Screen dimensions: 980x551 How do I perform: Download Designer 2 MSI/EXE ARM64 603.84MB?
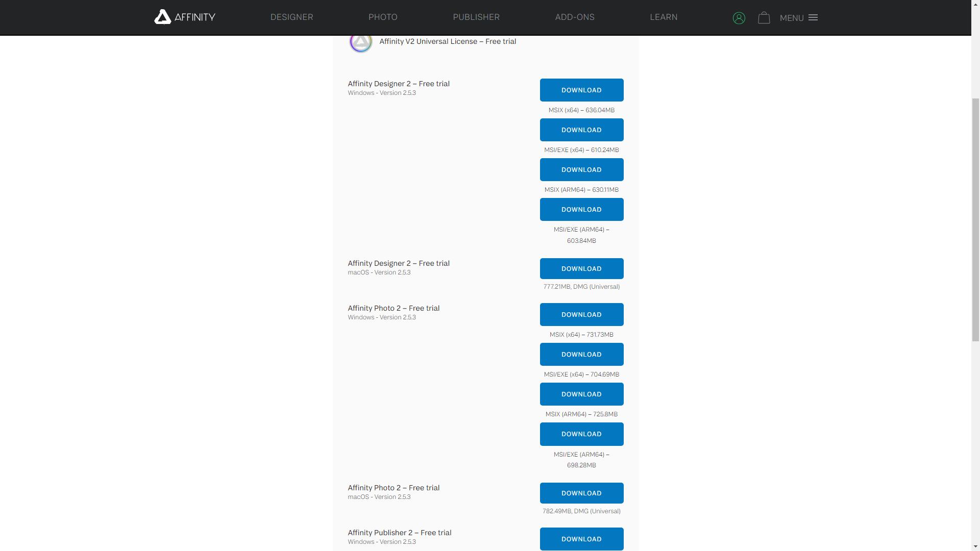pyautogui.click(x=581, y=209)
